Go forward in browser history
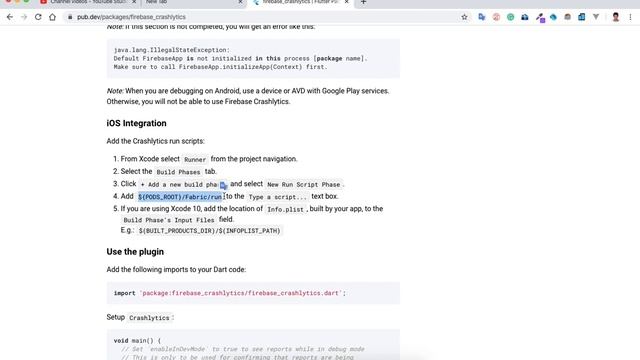This screenshot has height=360, width=640. [24, 17]
